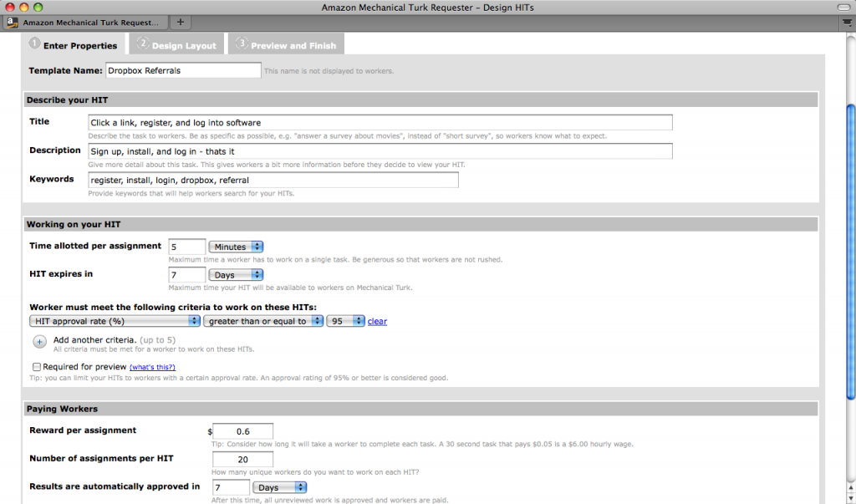Open the what's this? help link

(152, 367)
